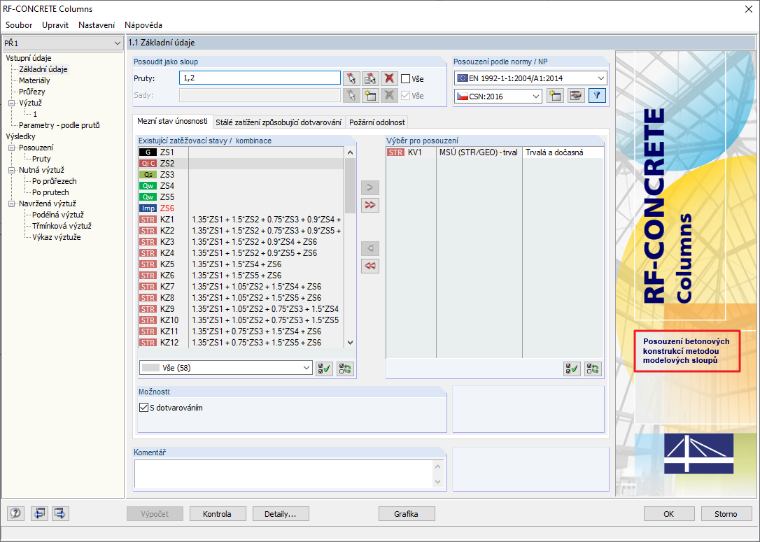Screen dimensions: 760x542
Task: Switch to Požární odolnost tab
Action: tap(377, 122)
